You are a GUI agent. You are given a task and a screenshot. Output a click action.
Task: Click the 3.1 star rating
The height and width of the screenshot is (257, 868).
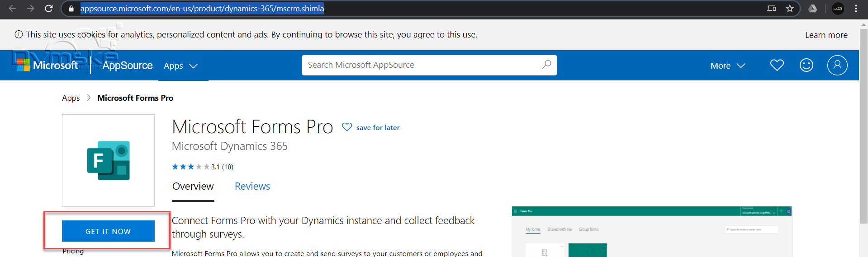coord(202,167)
